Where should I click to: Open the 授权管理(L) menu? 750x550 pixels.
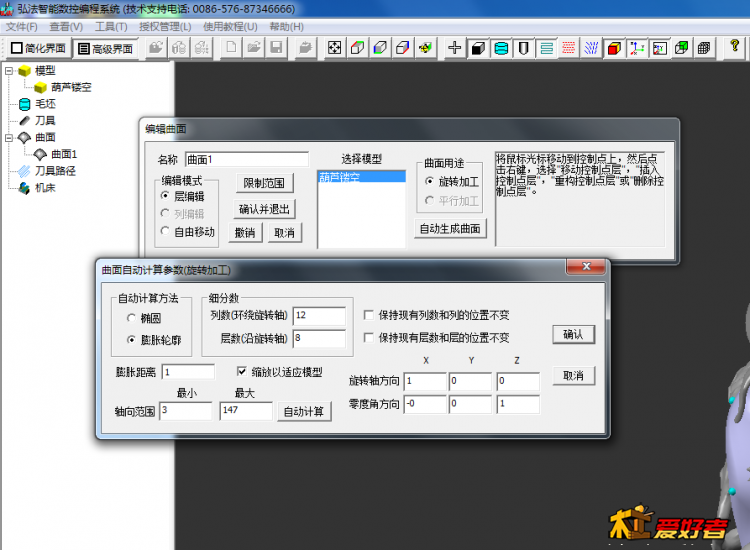(x=165, y=27)
